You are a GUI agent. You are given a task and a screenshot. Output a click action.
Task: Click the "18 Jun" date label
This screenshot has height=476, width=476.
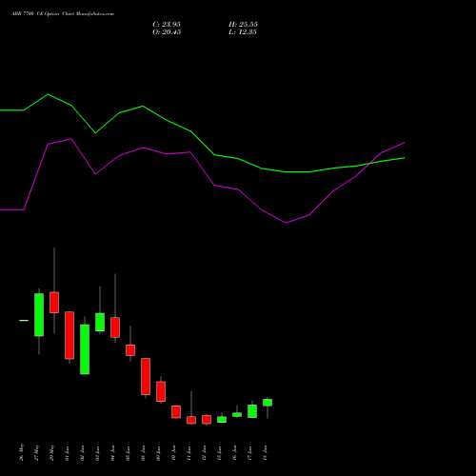coord(266,453)
